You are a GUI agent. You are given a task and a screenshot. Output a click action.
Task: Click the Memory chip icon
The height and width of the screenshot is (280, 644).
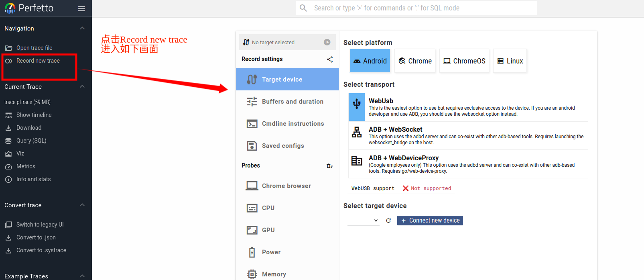click(252, 274)
